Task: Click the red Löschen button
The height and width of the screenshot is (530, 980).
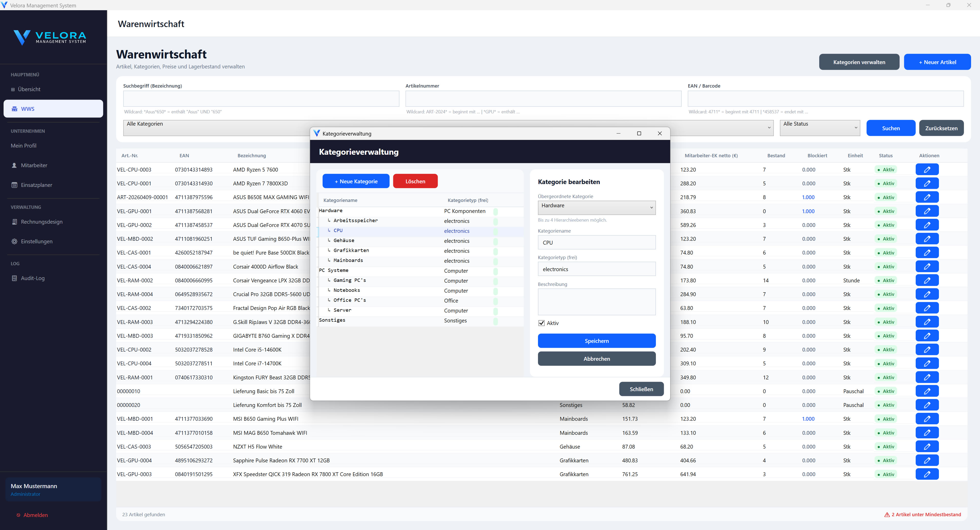Action: click(x=415, y=181)
